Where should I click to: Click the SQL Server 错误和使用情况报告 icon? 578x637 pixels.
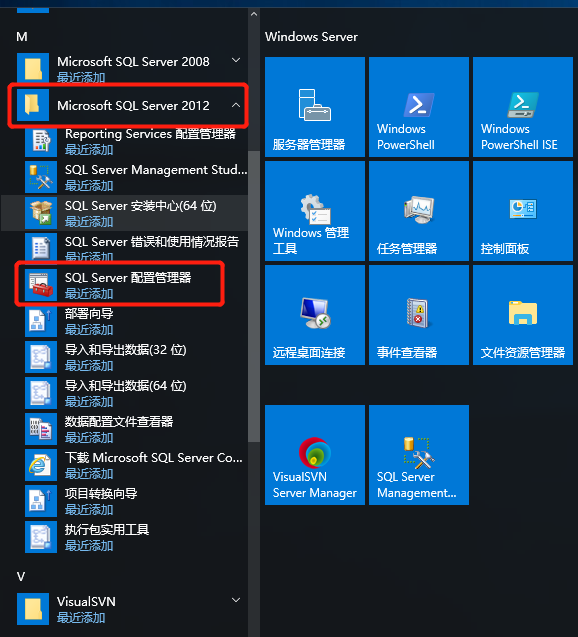tap(41, 249)
